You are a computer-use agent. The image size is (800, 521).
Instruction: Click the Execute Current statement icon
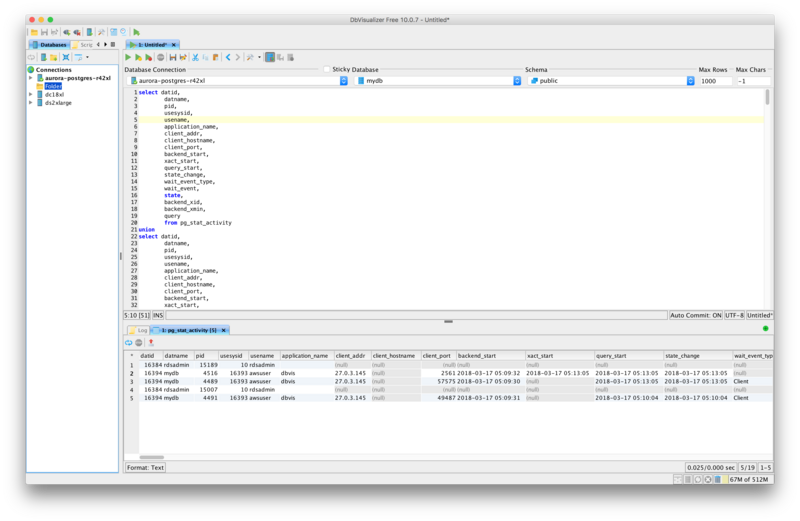[138, 57]
